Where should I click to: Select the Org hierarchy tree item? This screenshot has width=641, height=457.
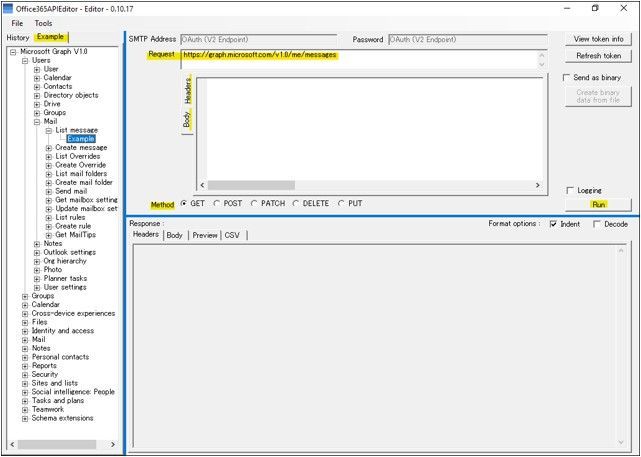coord(65,261)
